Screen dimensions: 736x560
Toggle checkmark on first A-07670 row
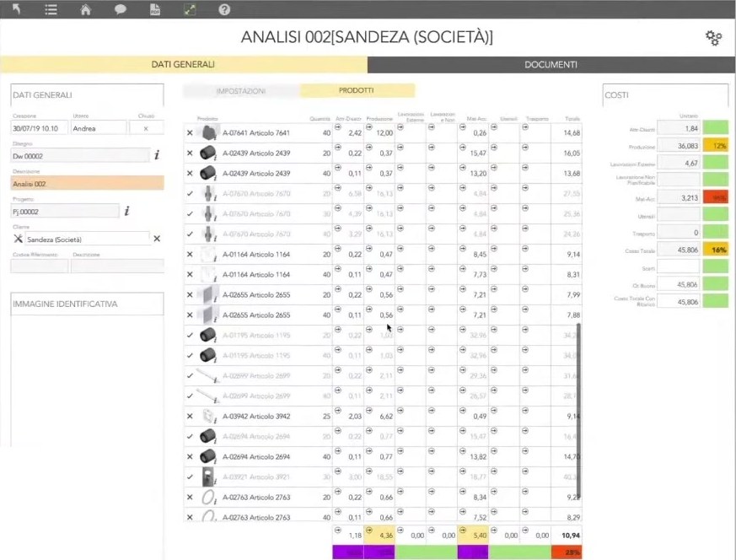tap(190, 193)
